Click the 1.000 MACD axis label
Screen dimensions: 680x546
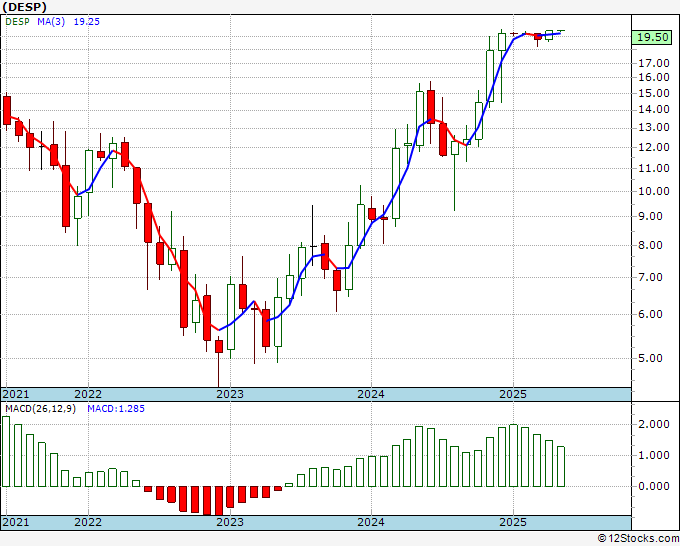pos(654,455)
